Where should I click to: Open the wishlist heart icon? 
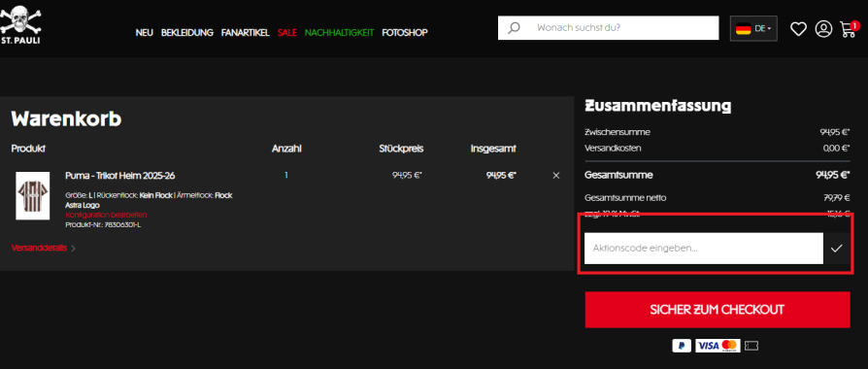click(x=798, y=29)
